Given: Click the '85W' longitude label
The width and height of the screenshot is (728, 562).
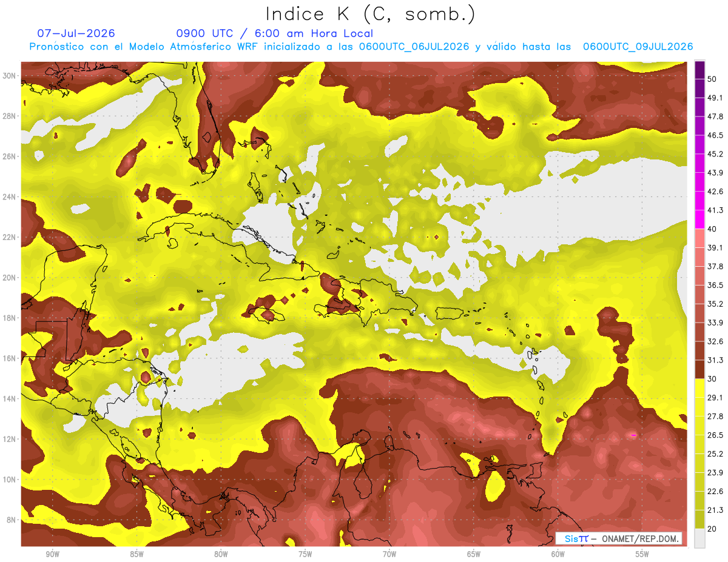Looking at the screenshot, I should tap(137, 554).
